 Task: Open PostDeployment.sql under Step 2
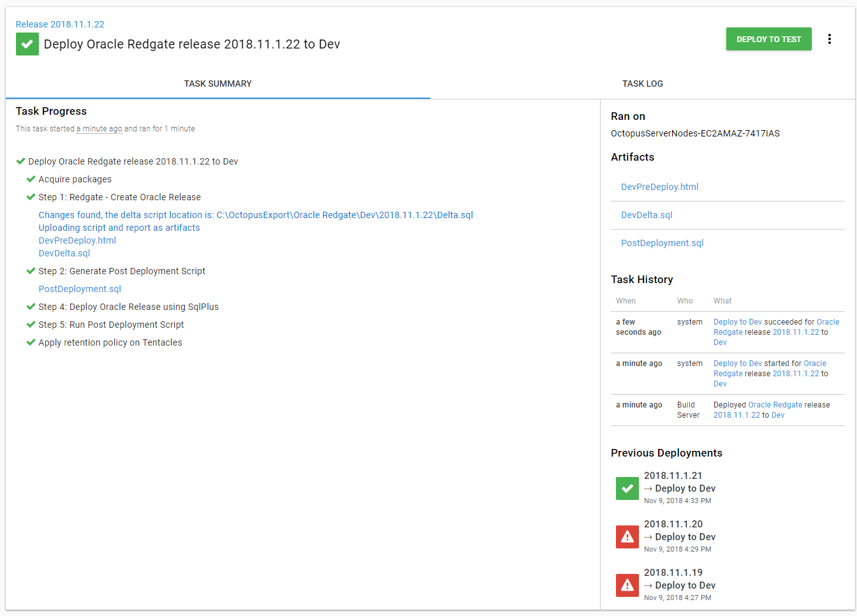tap(80, 289)
